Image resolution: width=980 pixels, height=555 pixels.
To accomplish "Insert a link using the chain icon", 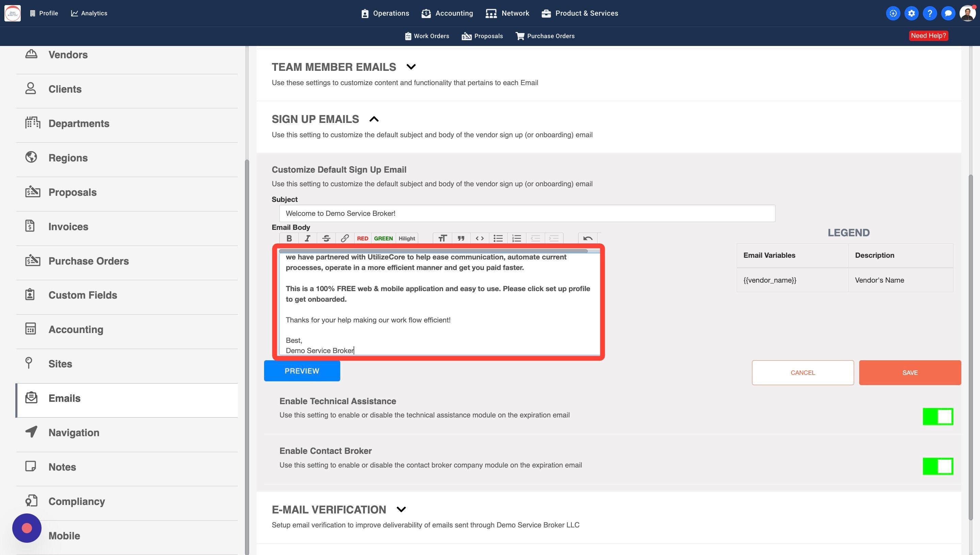I will point(344,238).
